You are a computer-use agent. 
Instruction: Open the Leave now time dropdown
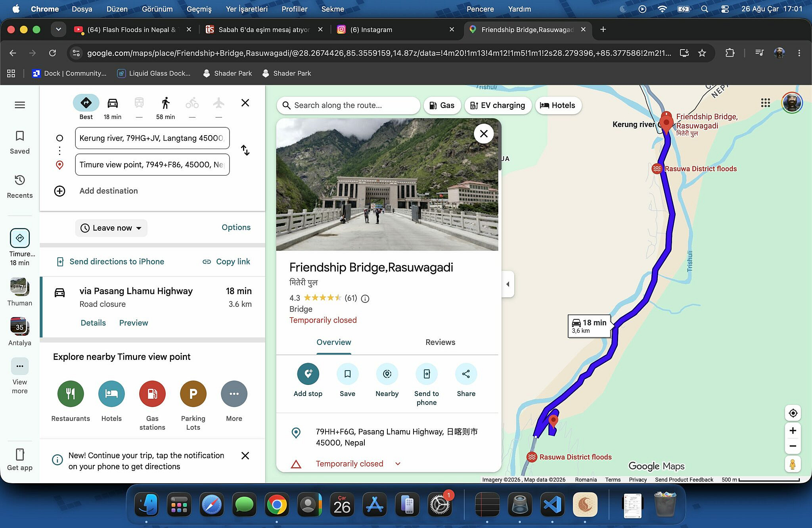[111, 228]
